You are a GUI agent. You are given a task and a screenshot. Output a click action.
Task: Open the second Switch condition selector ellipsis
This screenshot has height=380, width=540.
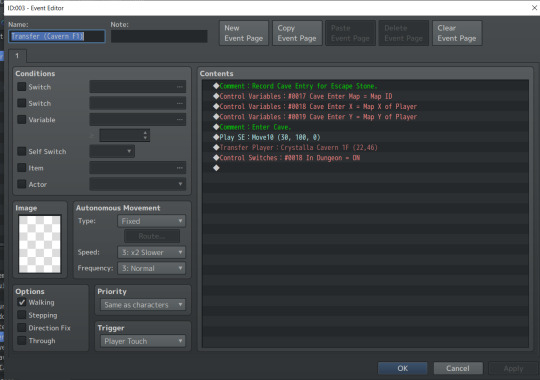[x=179, y=103]
